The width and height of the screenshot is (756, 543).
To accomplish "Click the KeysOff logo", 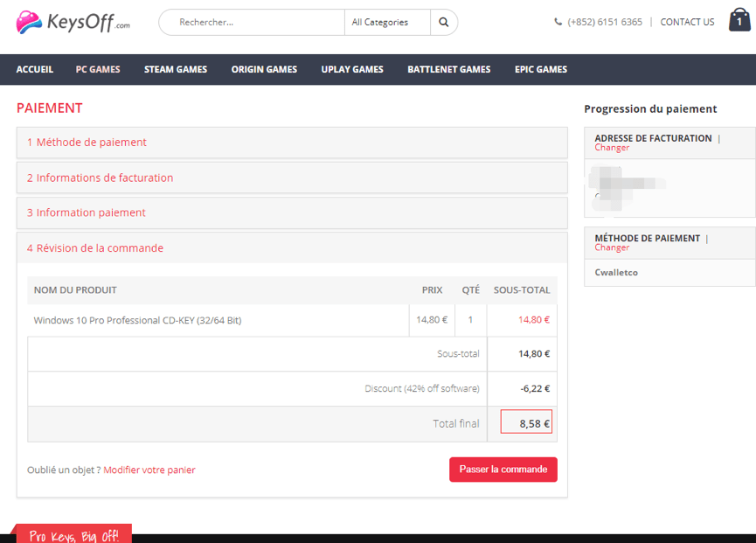I will (x=73, y=23).
